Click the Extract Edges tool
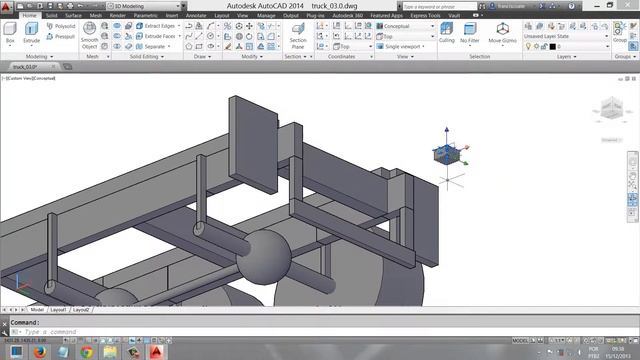Image resolution: width=640 pixels, height=360 pixels. click(x=156, y=26)
